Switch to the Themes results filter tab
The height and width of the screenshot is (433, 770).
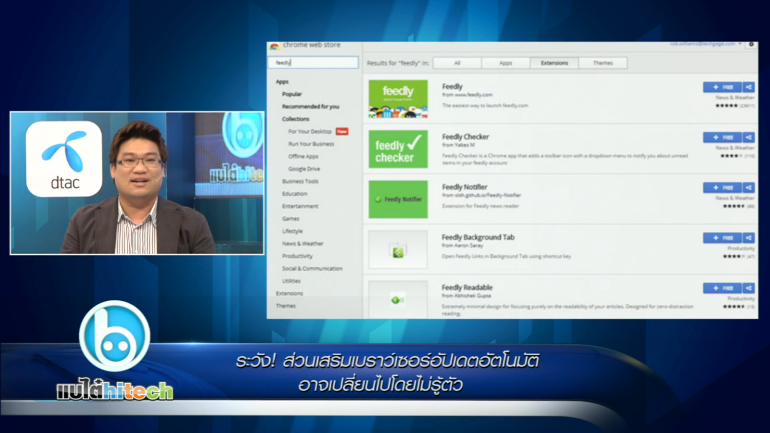pos(602,63)
